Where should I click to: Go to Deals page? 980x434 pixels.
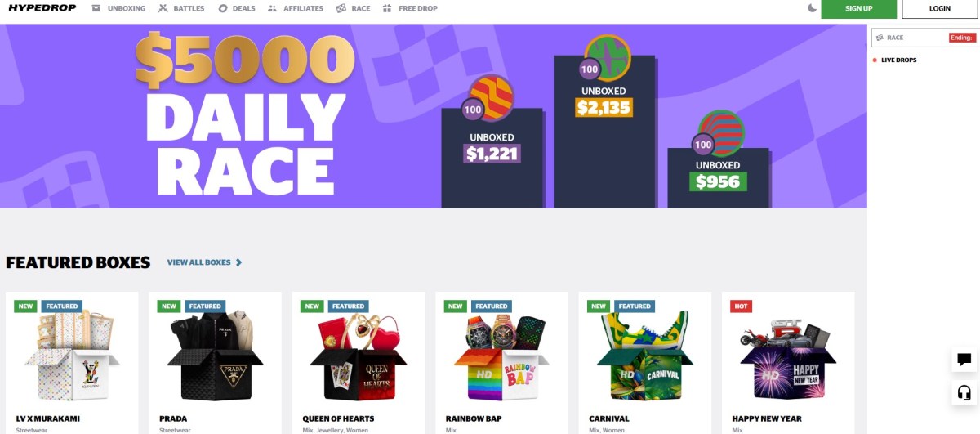click(x=237, y=8)
